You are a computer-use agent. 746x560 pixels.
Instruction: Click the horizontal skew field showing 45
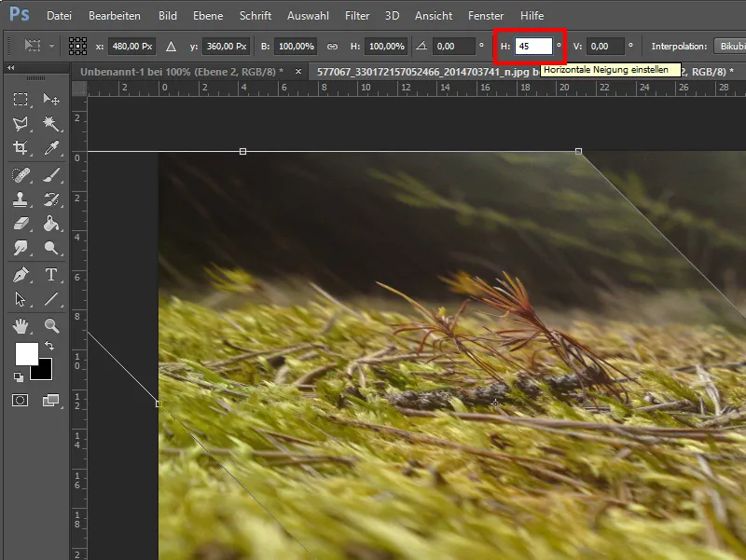(x=533, y=46)
